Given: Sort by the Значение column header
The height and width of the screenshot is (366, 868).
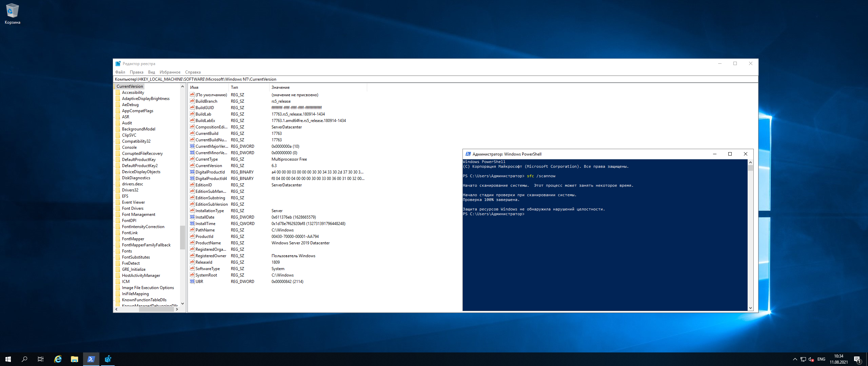Looking at the screenshot, I should tap(318, 87).
